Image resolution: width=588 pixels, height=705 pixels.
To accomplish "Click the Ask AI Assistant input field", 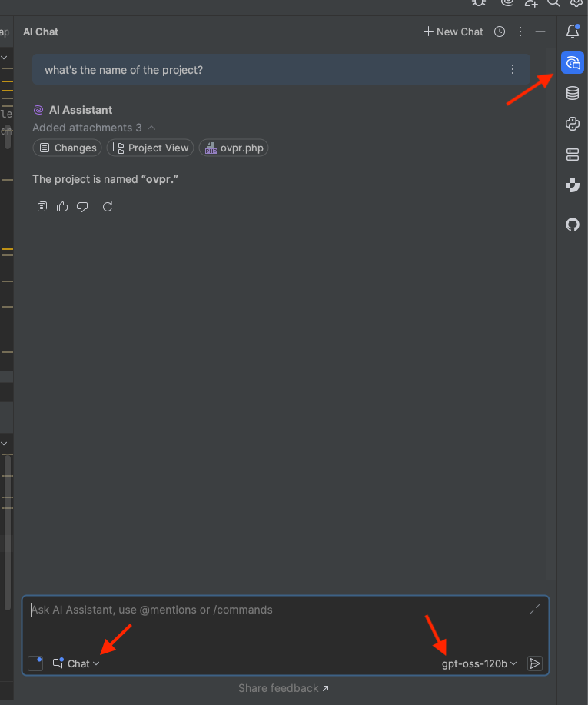I will pos(269,621).
